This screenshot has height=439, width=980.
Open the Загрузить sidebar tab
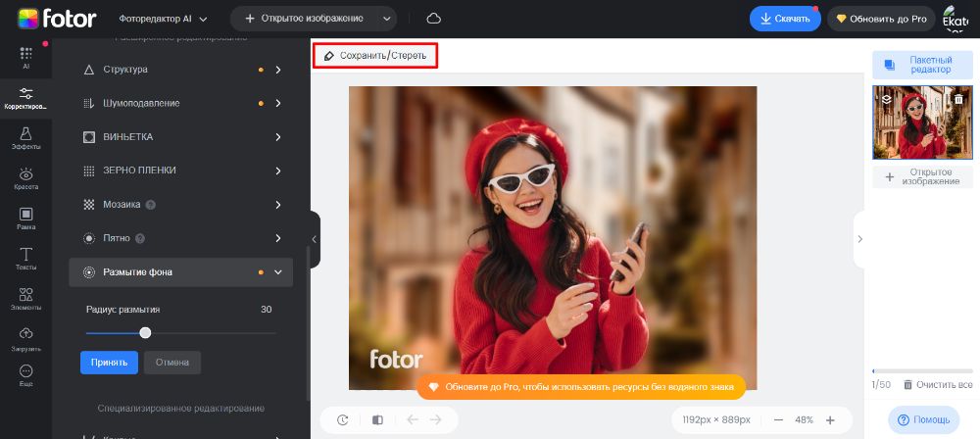tap(25, 340)
